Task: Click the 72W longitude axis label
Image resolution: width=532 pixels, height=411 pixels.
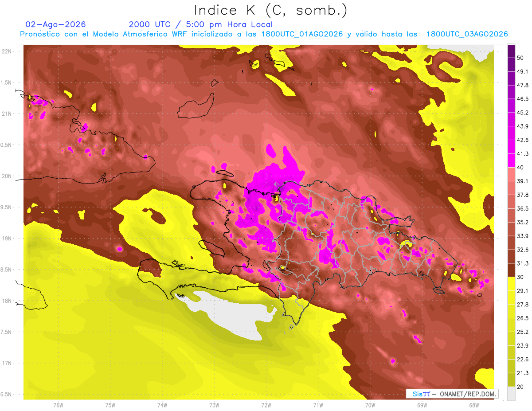Action: 266,405
